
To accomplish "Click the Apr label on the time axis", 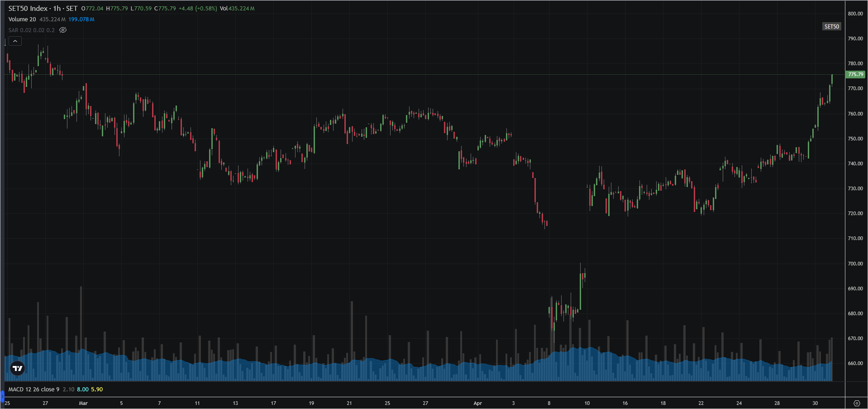I will [478, 403].
